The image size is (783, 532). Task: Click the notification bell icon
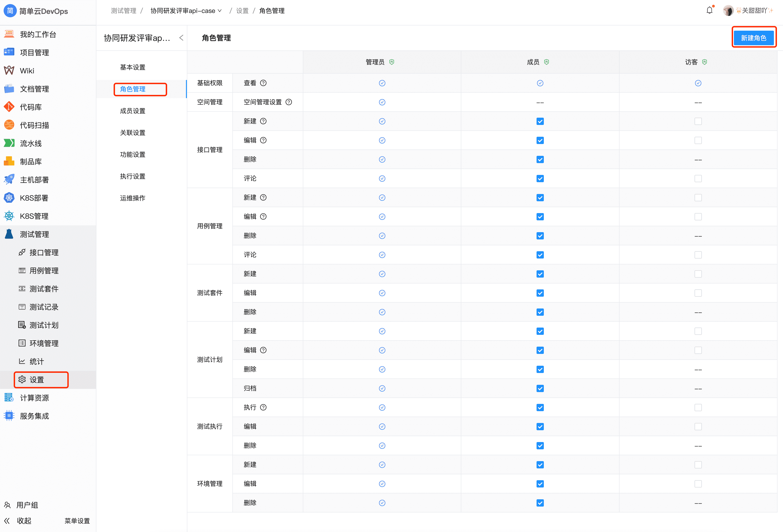[709, 10]
